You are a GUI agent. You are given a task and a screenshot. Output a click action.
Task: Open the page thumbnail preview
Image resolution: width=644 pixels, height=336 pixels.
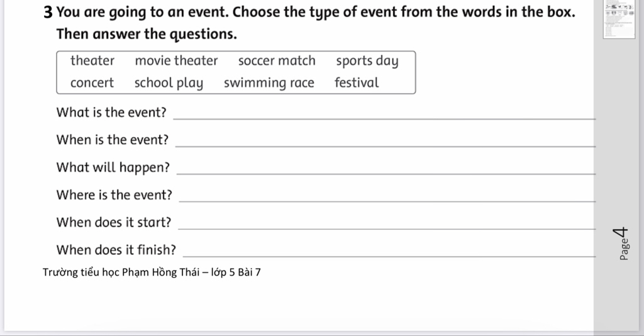tap(619, 20)
